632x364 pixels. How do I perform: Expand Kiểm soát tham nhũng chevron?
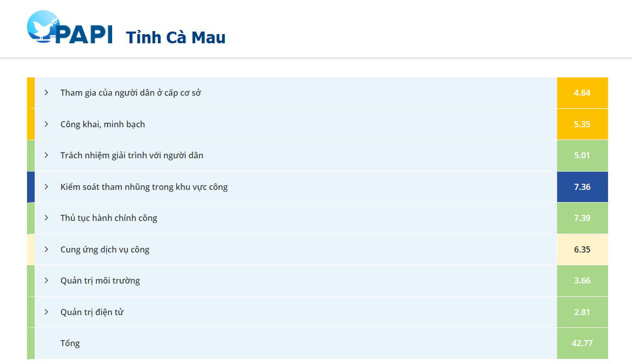46,187
